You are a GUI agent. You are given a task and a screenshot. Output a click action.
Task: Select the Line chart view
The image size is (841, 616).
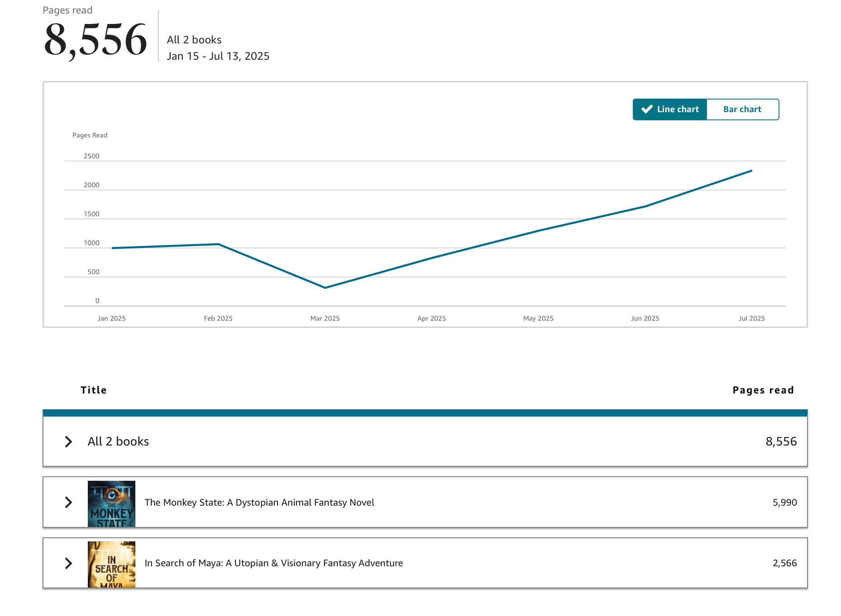click(670, 109)
